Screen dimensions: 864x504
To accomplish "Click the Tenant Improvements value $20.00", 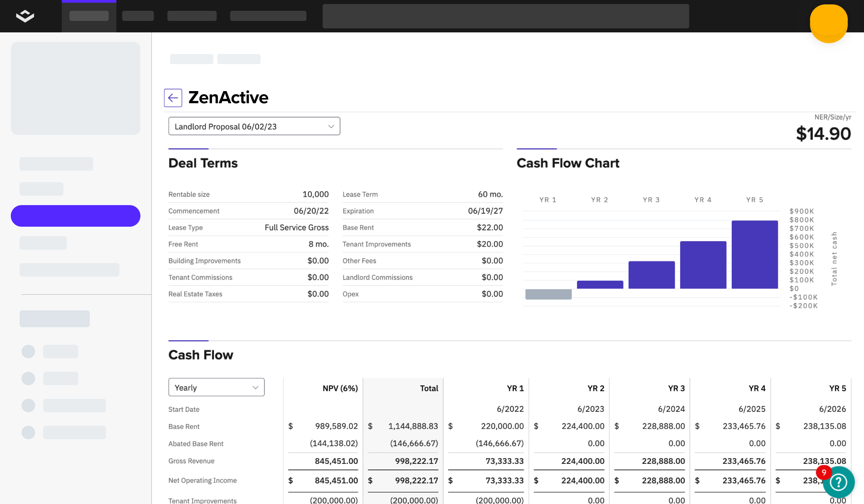I will tap(490, 244).
